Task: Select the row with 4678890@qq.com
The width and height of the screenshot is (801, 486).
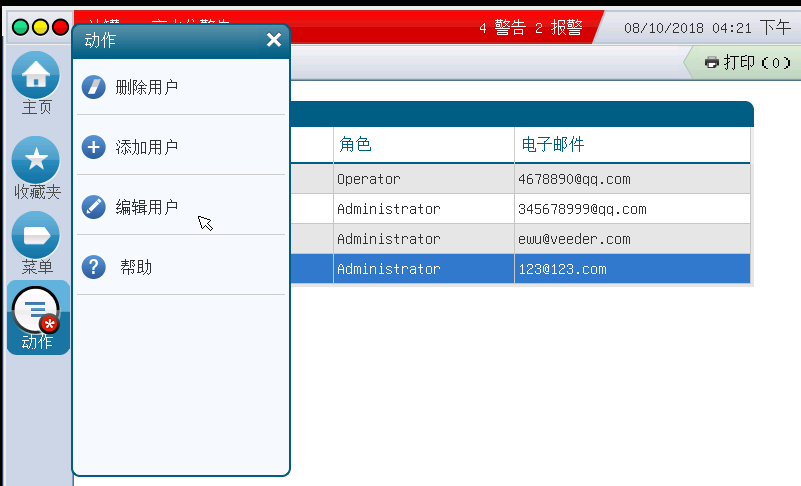Action: coord(573,179)
